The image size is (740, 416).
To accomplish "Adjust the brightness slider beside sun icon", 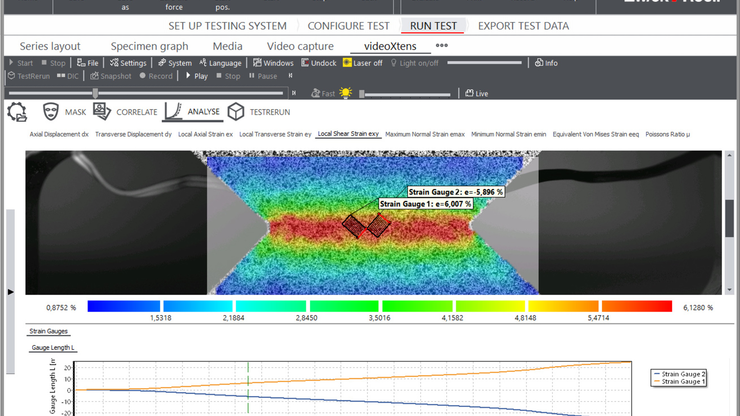I will coord(407,94).
